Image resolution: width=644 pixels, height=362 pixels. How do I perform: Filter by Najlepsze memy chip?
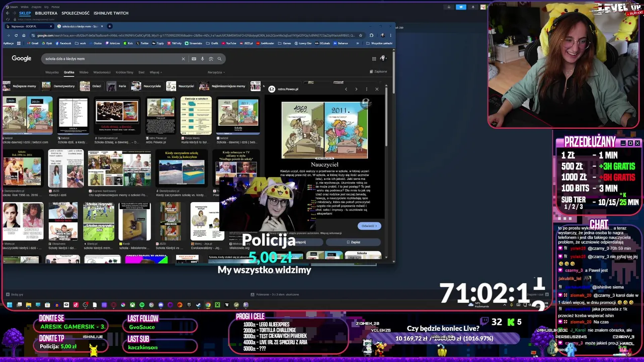pyautogui.click(x=20, y=86)
